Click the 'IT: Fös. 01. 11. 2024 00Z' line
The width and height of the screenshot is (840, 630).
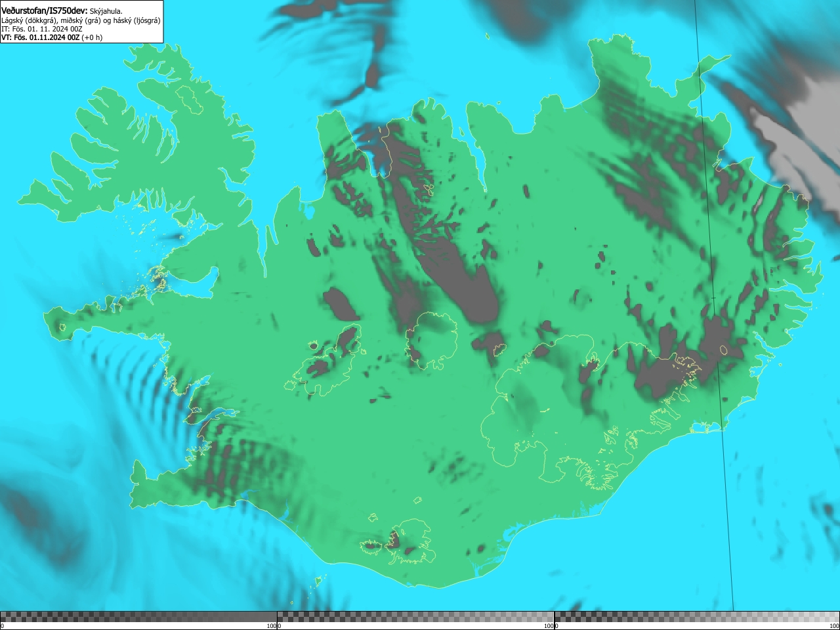(42, 29)
